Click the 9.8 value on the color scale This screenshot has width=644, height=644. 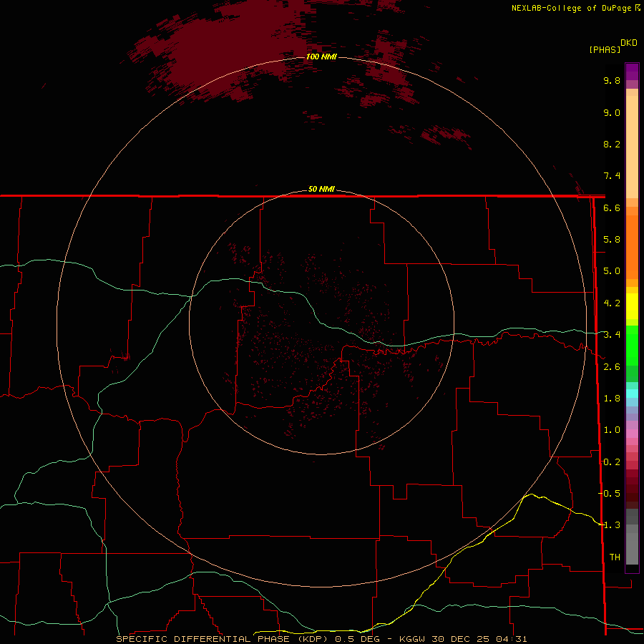(612, 80)
